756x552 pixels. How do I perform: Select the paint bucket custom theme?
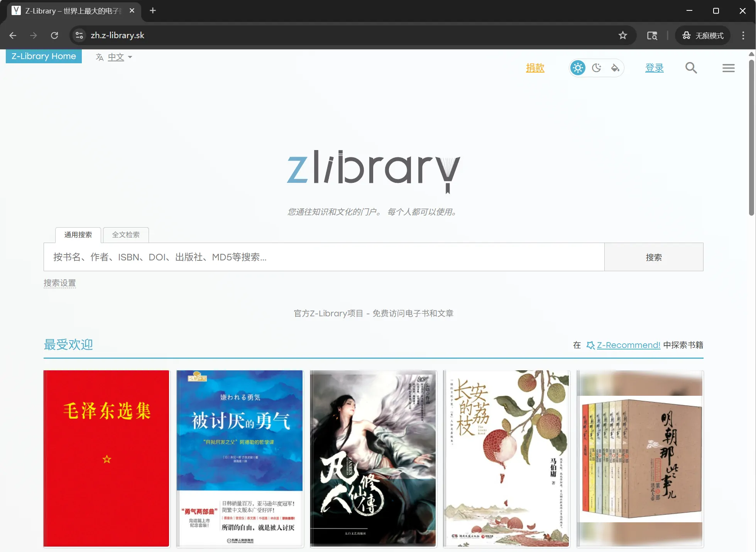click(615, 68)
